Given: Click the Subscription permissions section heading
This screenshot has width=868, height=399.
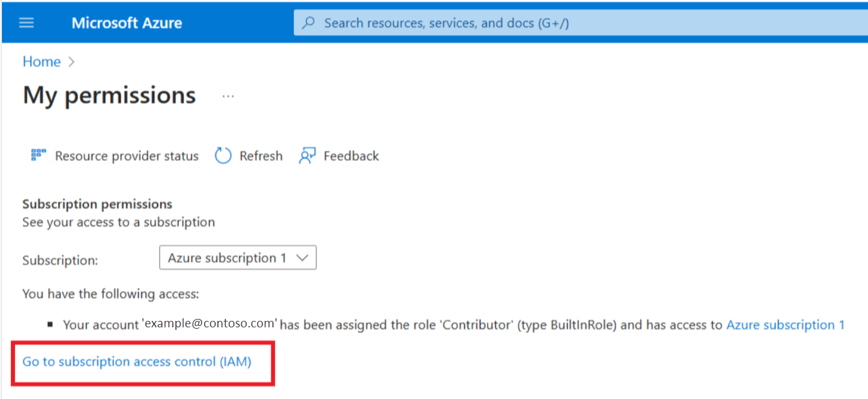Looking at the screenshot, I should [98, 204].
